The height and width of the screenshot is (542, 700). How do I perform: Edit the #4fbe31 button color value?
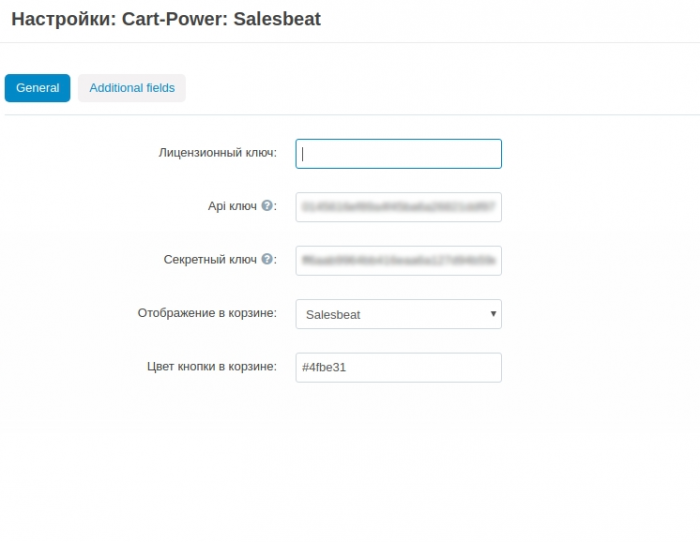(x=398, y=367)
